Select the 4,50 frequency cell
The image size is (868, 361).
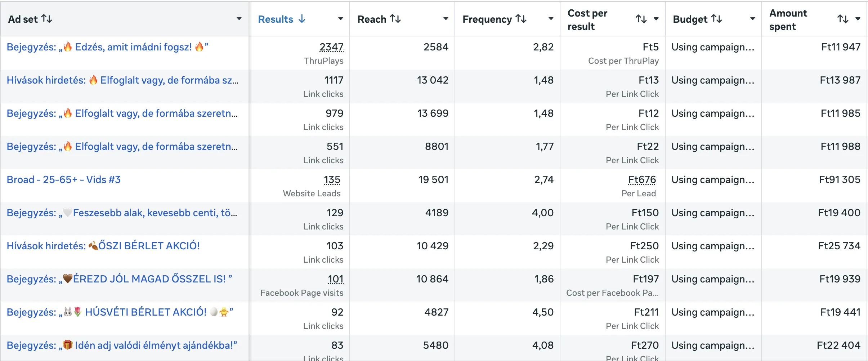(x=543, y=312)
